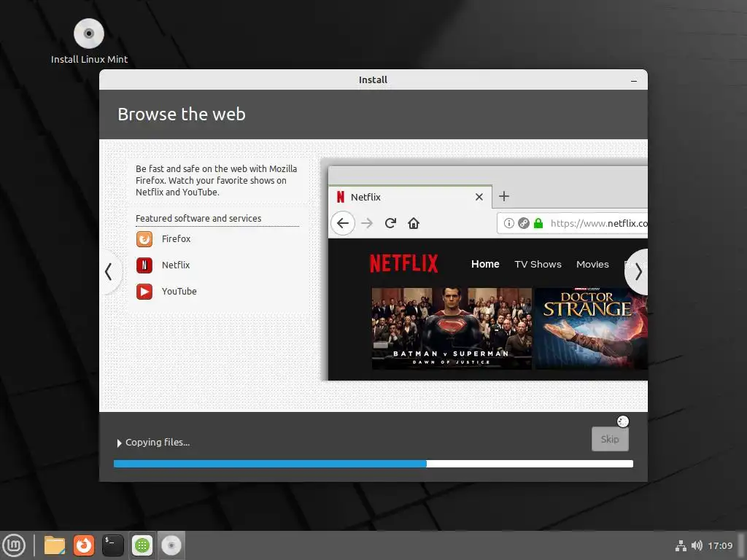The height and width of the screenshot is (560, 747).
Task: Open a new tab with the plus button
Action: click(504, 196)
